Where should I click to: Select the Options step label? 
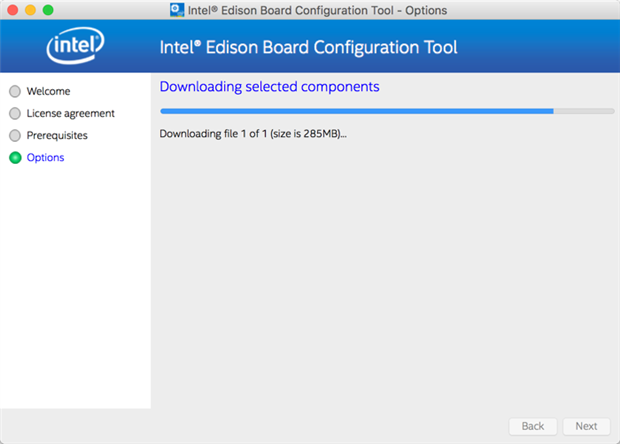45,157
